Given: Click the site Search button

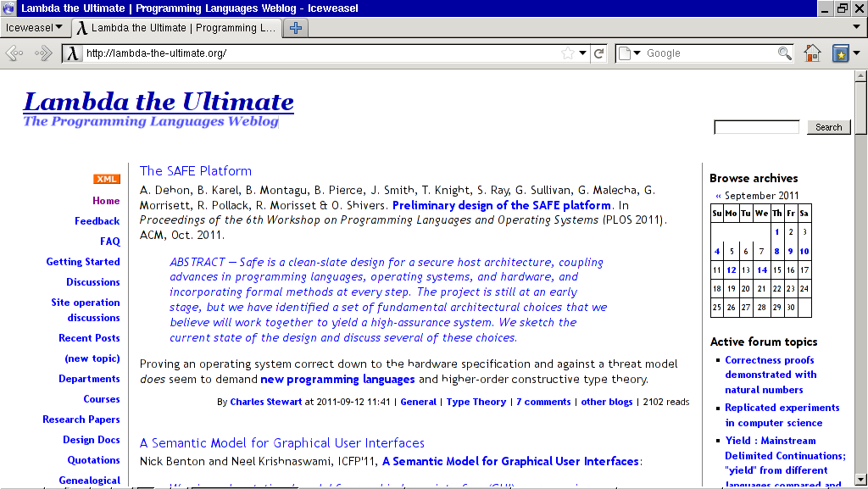Looking at the screenshot, I should point(828,127).
